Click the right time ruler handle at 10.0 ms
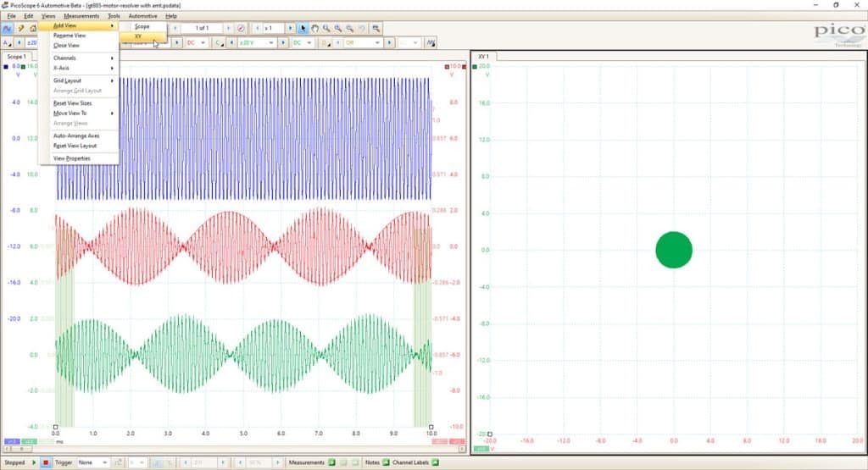 [431, 427]
